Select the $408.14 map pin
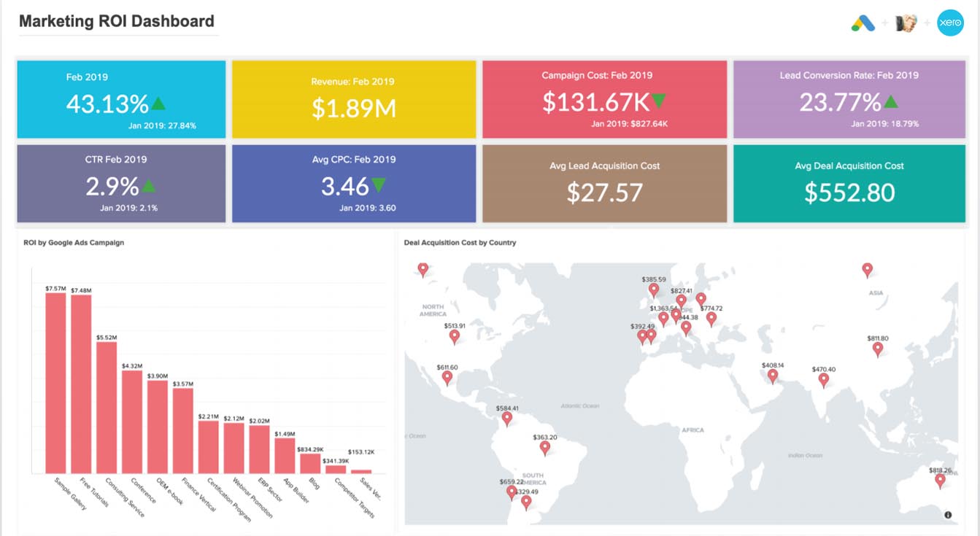The width and height of the screenshot is (980, 536). [x=772, y=376]
